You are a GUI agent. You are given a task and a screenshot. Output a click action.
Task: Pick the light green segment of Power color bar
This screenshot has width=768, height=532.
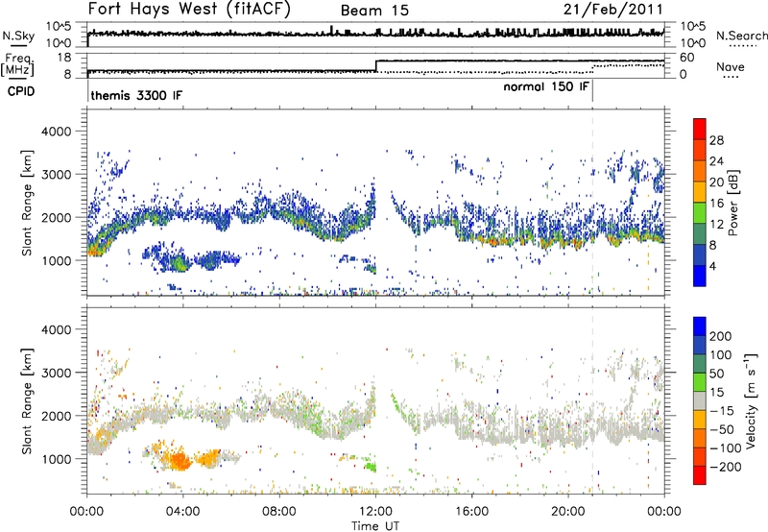point(700,212)
